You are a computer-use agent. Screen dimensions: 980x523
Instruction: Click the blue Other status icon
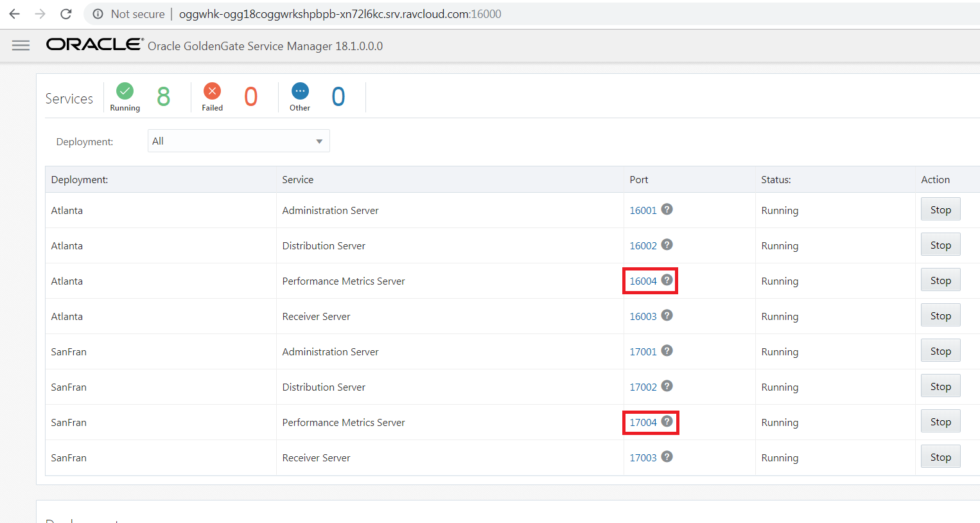click(x=300, y=91)
